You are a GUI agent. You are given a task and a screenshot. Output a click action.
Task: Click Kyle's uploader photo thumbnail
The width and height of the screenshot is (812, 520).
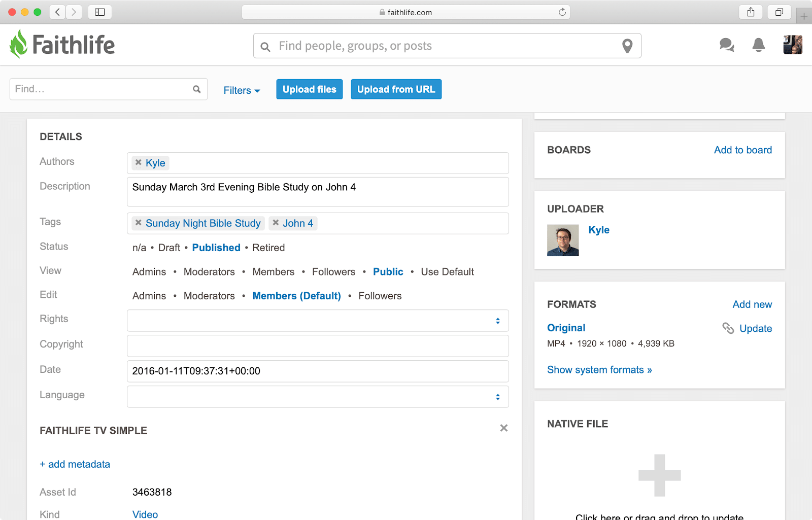[563, 240]
